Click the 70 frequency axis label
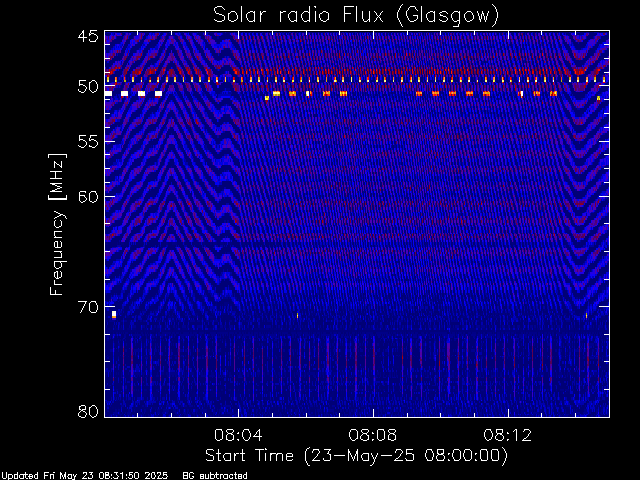Screen dimensions: 640x480 88,307
